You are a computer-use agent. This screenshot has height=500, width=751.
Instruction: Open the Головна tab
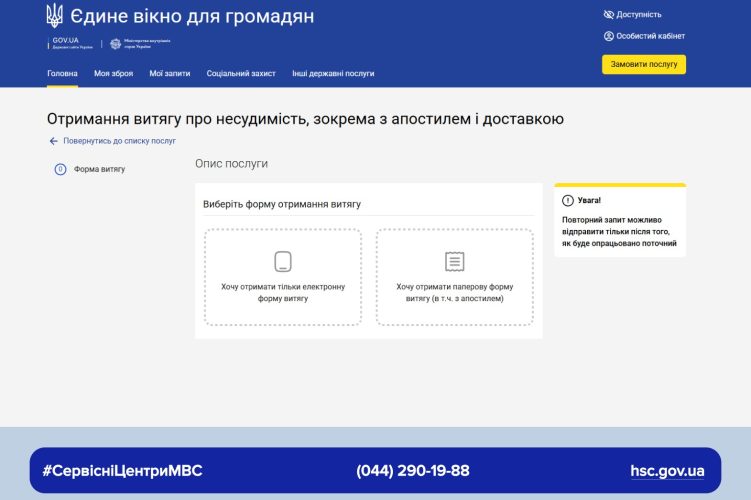[x=62, y=74]
